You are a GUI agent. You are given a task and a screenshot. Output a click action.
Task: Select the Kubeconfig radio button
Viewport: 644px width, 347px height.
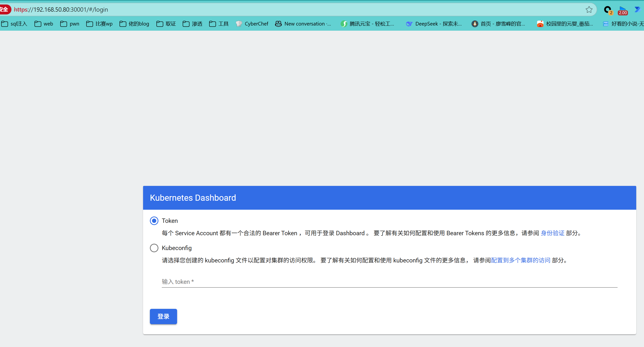click(154, 248)
